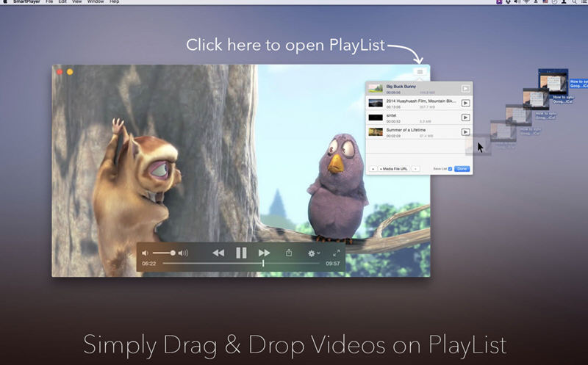Open the Window menu
This screenshot has width=588, height=365.
(96, 1)
